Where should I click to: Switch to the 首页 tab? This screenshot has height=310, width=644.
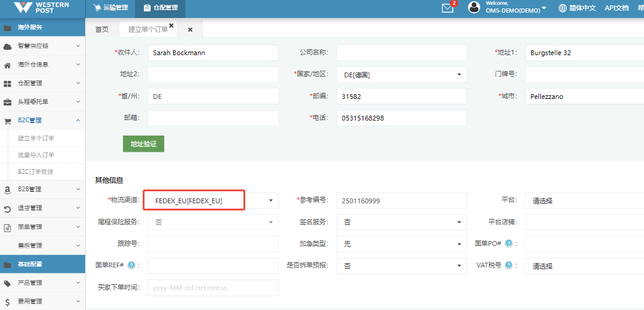pyautogui.click(x=102, y=29)
